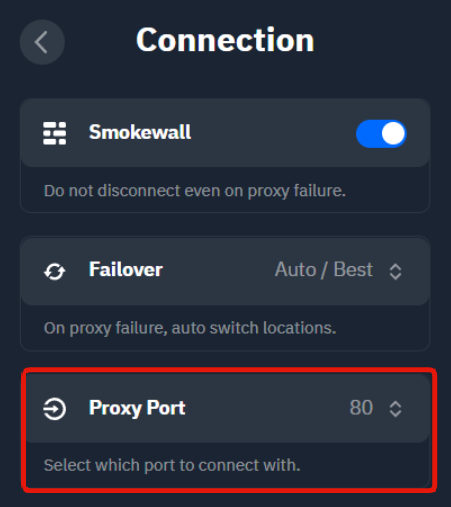The height and width of the screenshot is (507, 451).
Task: Click the white knob of Smokewall switch
Action: (393, 134)
